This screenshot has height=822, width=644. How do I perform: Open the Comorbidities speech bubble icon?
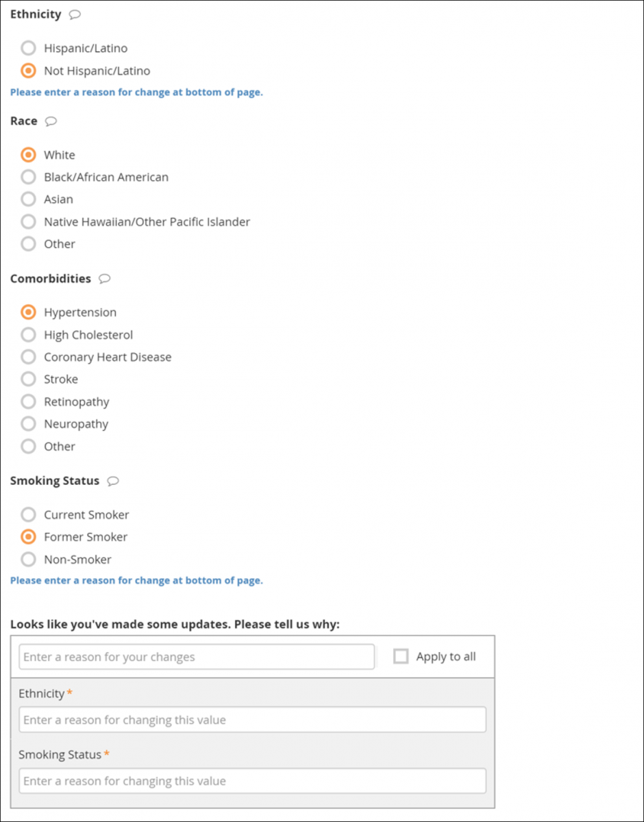[104, 278]
